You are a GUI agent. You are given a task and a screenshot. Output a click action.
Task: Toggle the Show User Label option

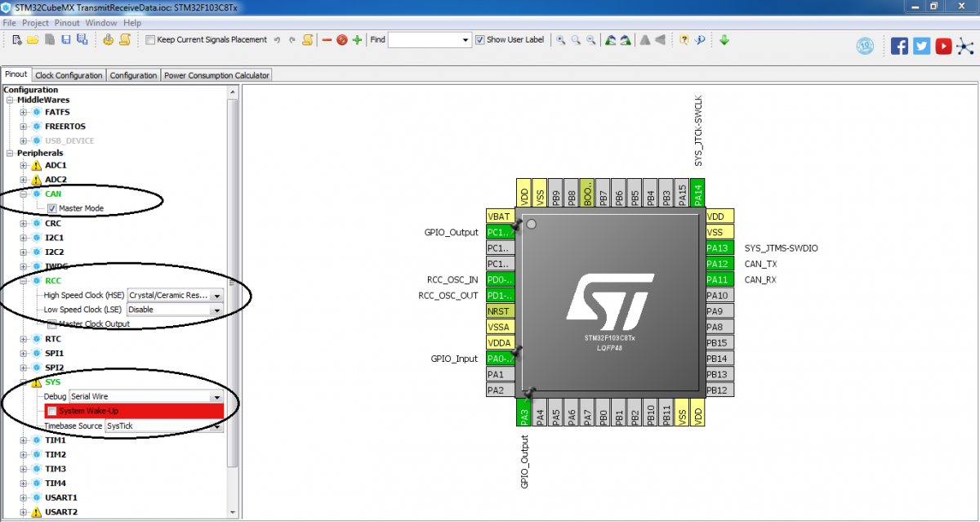[x=481, y=39]
